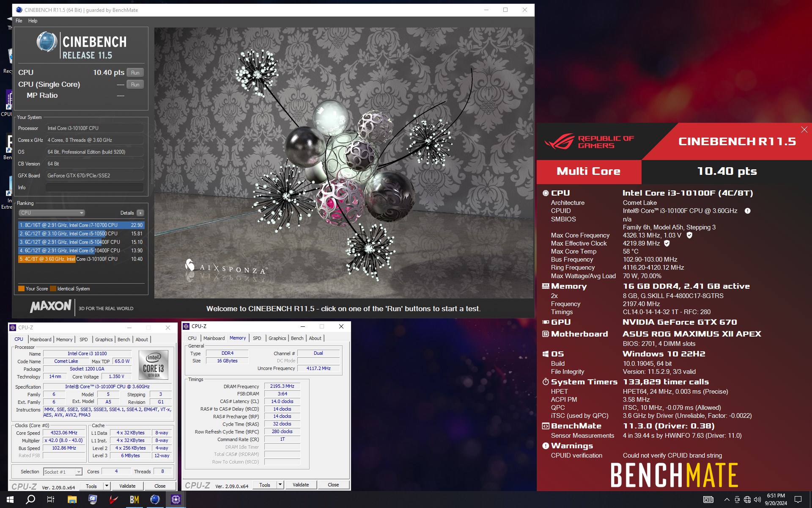This screenshot has height=508, width=812.
Task: Click the Intel Core i3 badge image
Action: point(154,364)
